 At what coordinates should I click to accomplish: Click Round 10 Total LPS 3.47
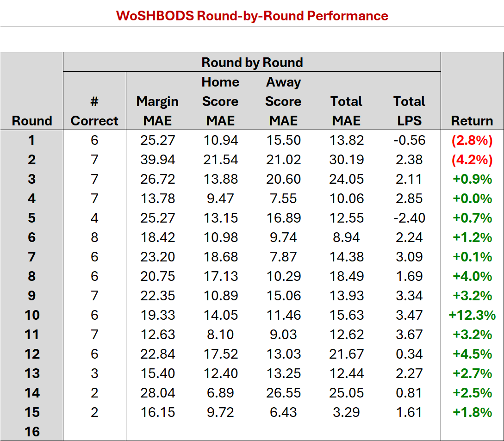pos(409,315)
